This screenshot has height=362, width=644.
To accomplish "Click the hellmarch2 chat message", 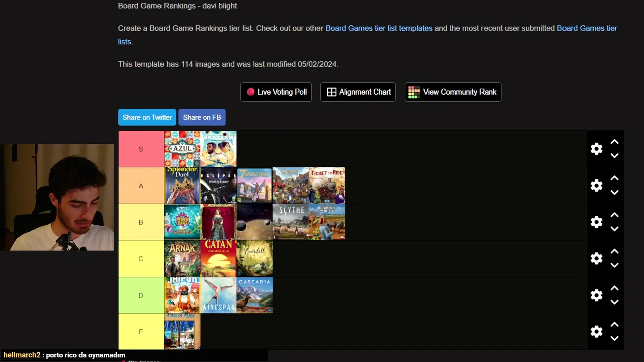I will click(64, 355).
